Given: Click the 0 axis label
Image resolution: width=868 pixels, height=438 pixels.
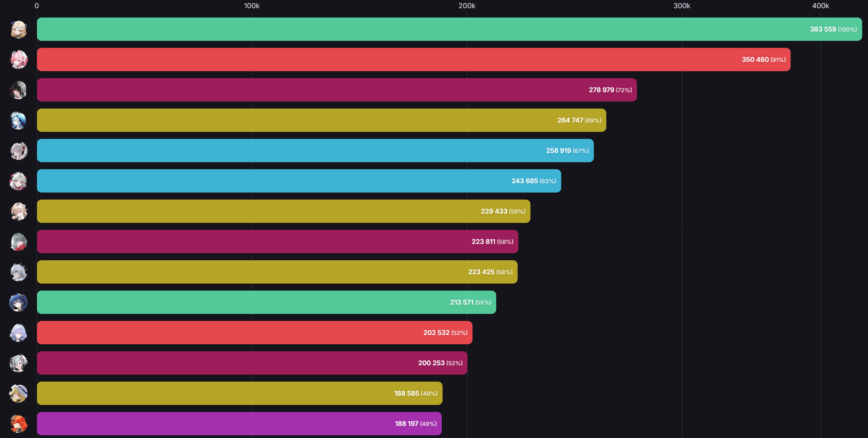Looking at the screenshot, I should coord(37,6).
